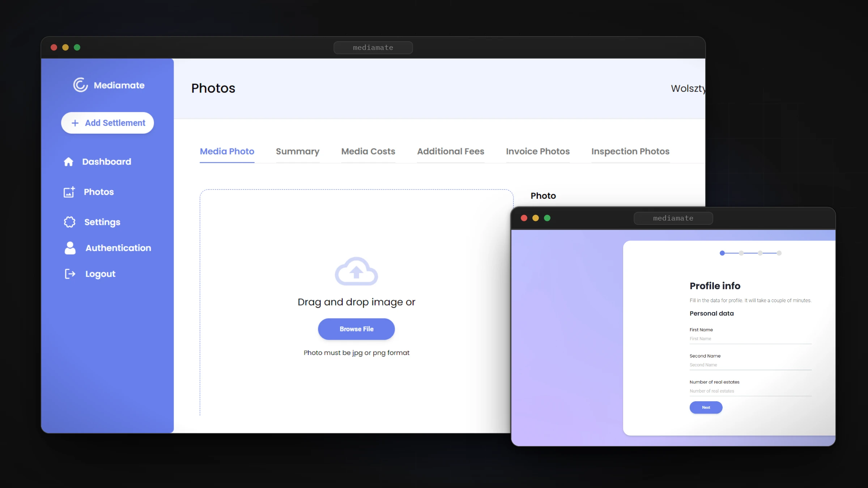Select the Inspection Photos tab

coord(630,151)
